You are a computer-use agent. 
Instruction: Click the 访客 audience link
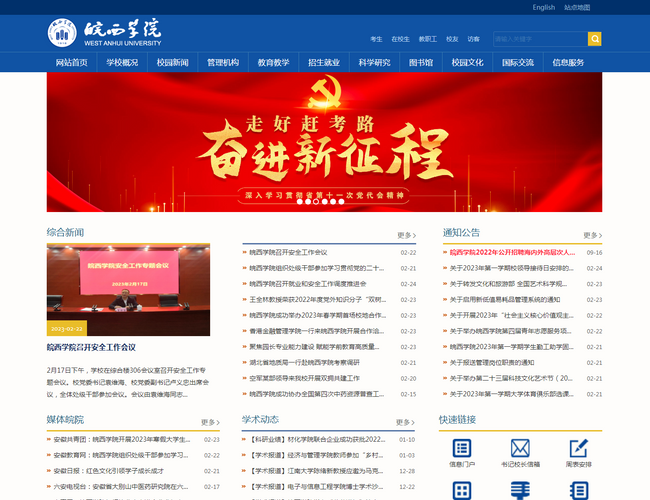(x=473, y=39)
